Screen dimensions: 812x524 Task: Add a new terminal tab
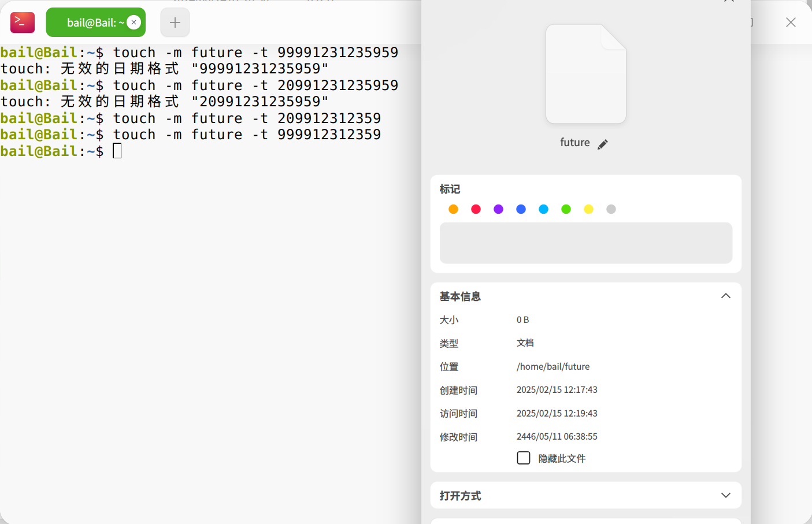point(175,23)
